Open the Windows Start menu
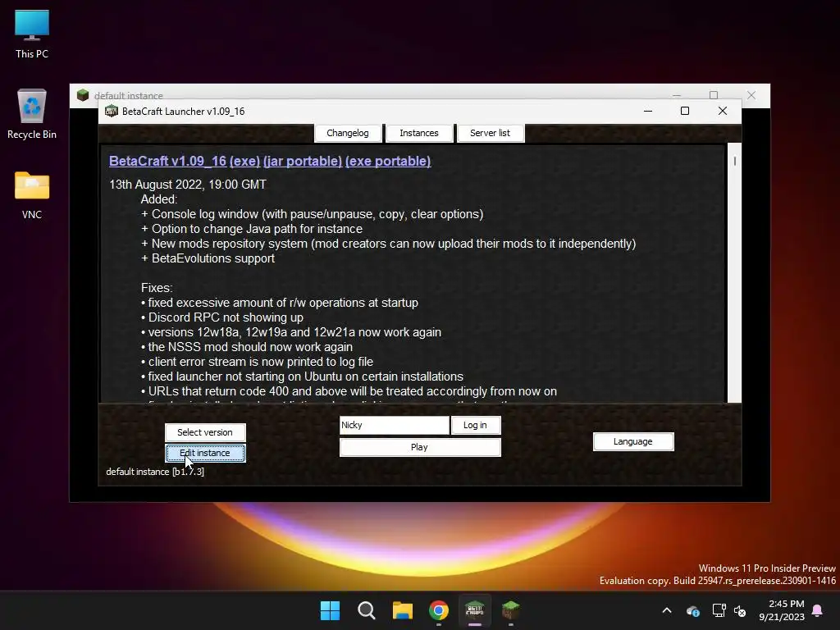Image resolution: width=840 pixels, height=630 pixels. coord(330,610)
